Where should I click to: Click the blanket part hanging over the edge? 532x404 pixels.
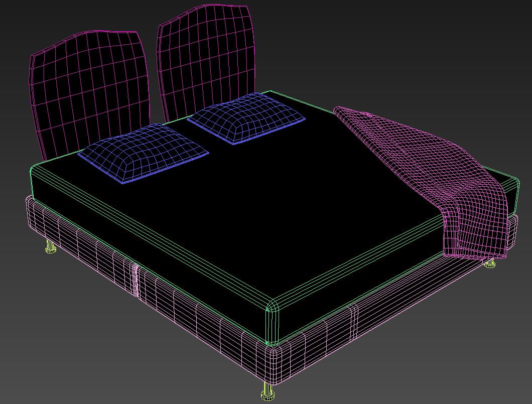point(477,226)
